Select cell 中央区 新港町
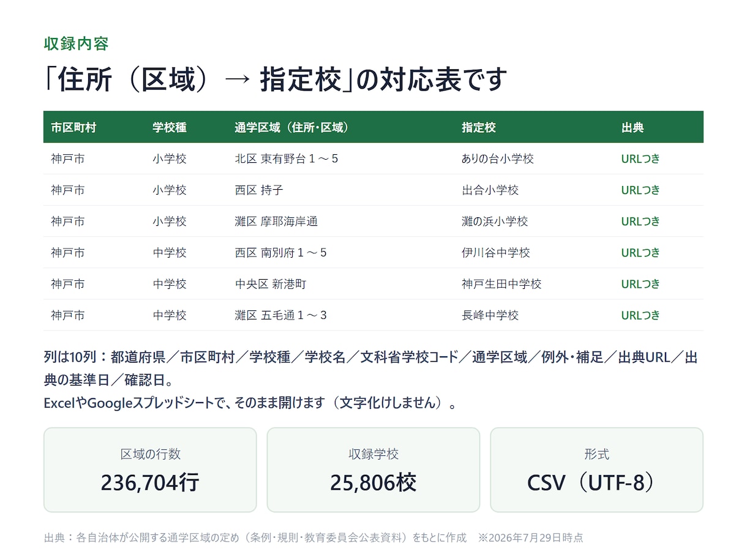 pyautogui.click(x=271, y=283)
